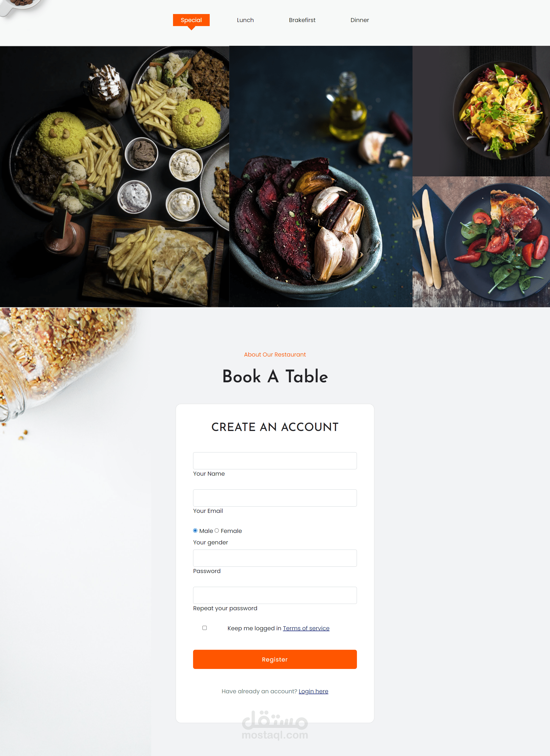Click the Repeat your password field
550x756 pixels.
(275, 595)
